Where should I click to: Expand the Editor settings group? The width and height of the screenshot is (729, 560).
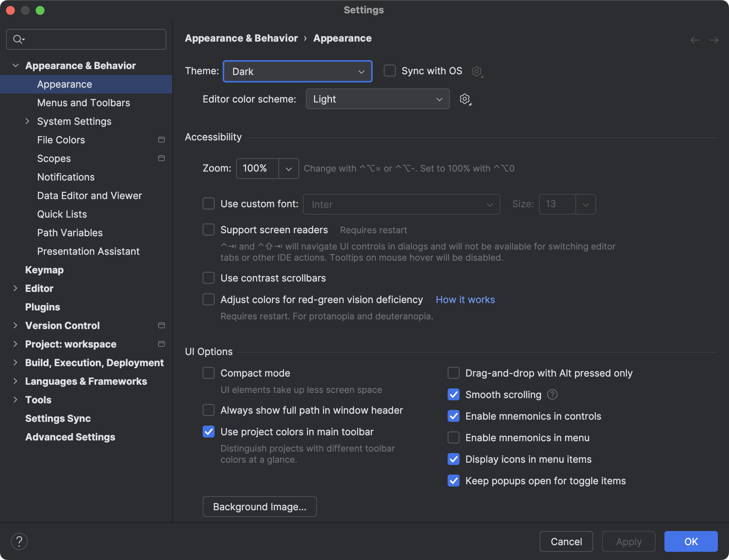pyautogui.click(x=15, y=288)
